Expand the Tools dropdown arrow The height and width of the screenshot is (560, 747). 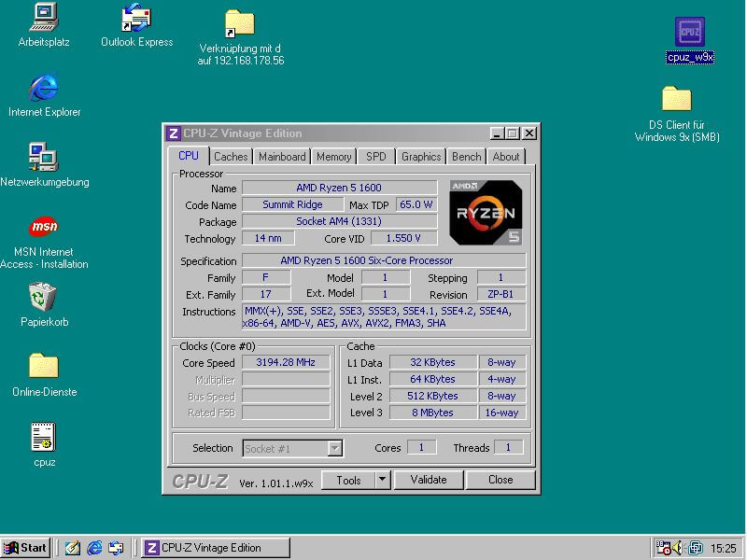[383, 480]
